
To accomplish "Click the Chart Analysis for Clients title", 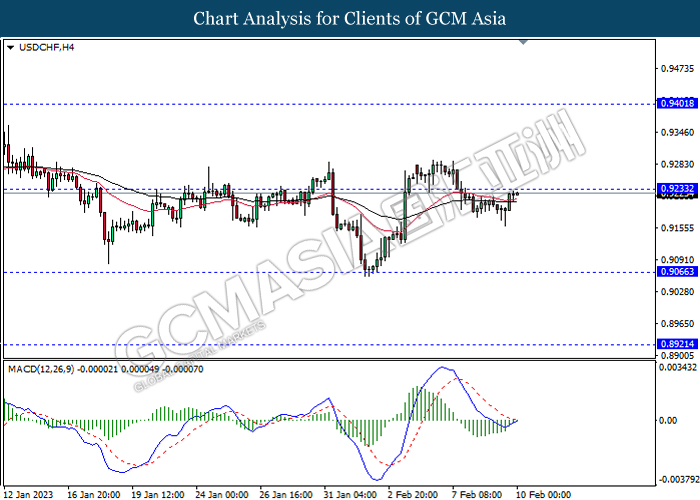I will (x=350, y=18).
